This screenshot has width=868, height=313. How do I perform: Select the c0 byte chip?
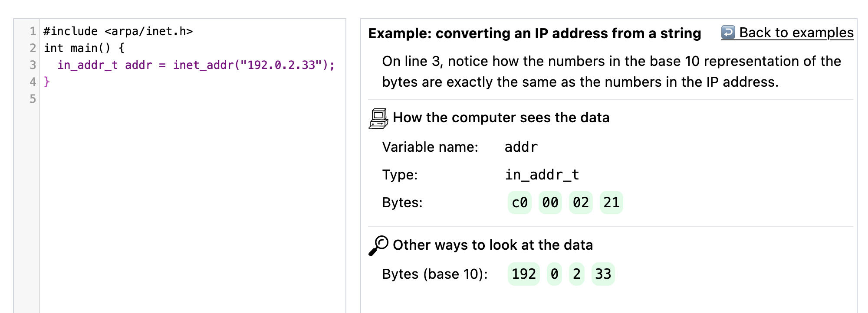519,202
